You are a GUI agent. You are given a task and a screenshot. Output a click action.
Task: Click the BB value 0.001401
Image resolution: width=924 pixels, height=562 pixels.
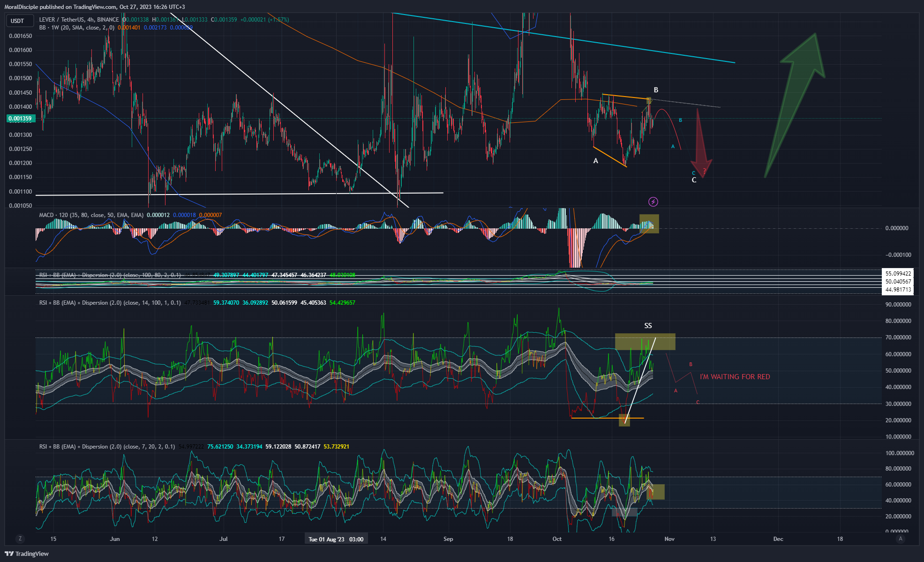tap(129, 28)
